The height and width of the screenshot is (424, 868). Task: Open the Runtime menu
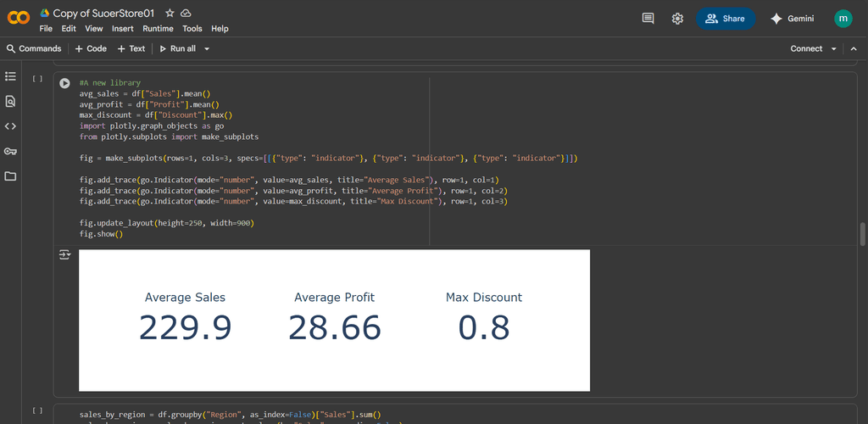click(x=158, y=29)
